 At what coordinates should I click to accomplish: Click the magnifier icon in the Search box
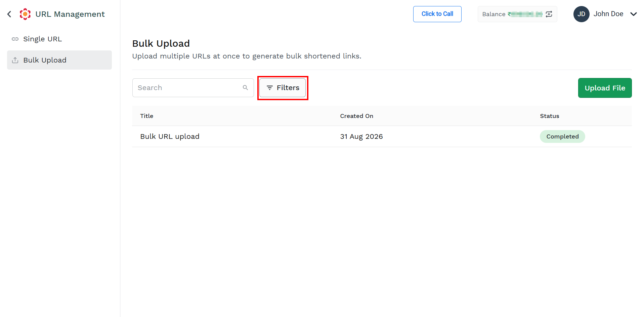click(x=245, y=88)
